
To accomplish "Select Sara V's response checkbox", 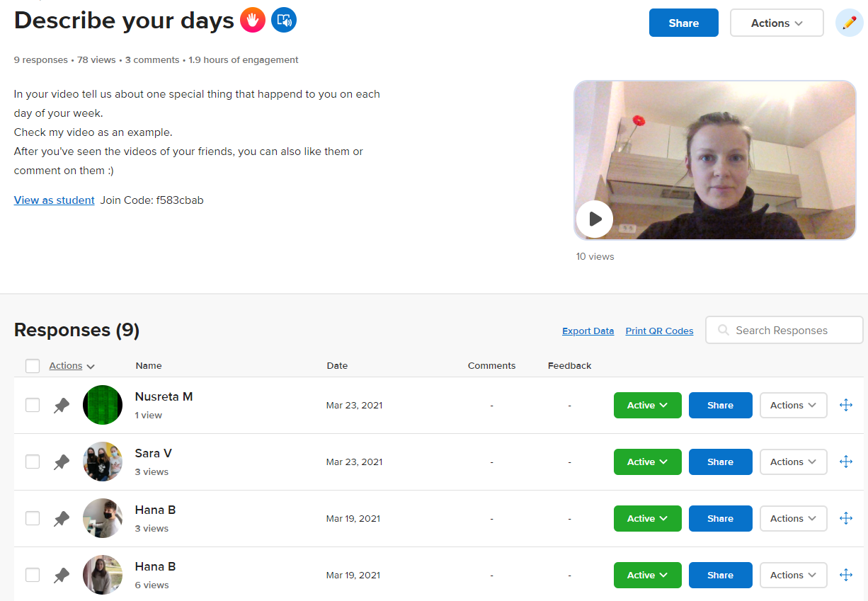I will pos(33,462).
